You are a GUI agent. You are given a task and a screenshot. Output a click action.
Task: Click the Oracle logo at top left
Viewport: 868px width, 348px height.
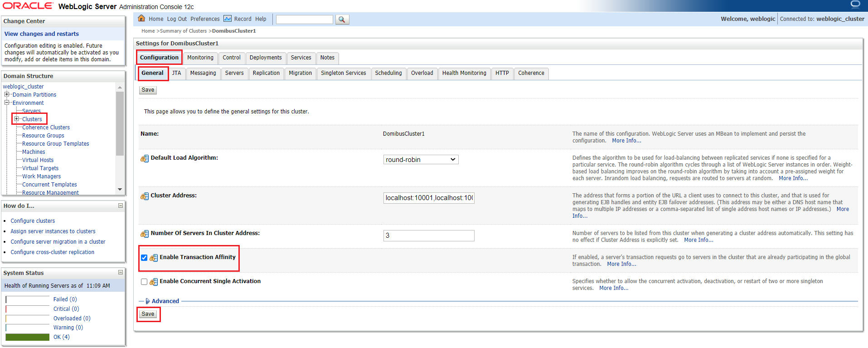coord(28,6)
